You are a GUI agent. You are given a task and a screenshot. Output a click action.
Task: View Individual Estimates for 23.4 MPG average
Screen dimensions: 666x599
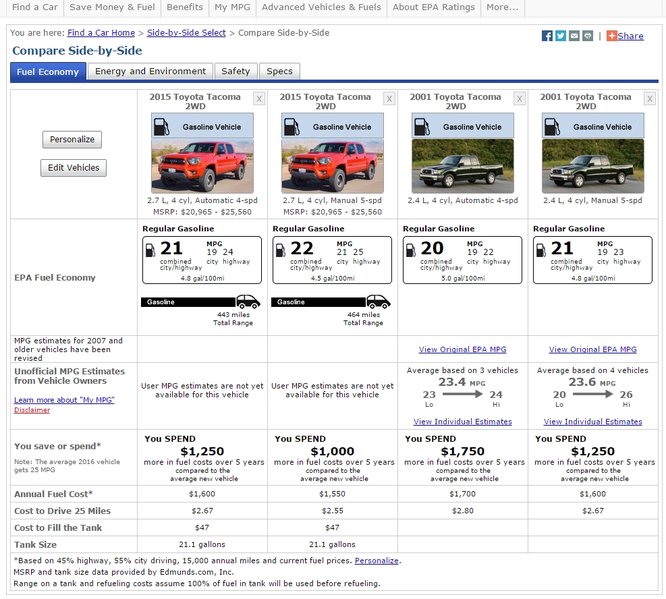pyautogui.click(x=463, y=421)
